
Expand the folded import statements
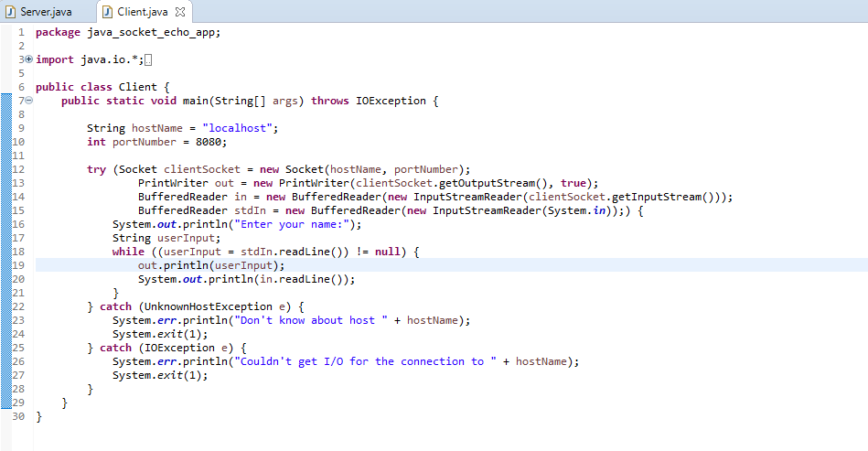point(28,59)
